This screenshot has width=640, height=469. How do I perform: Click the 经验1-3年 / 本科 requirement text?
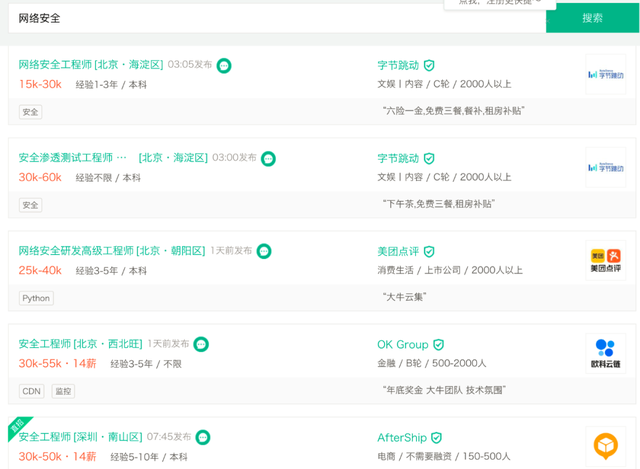point(111,85)
